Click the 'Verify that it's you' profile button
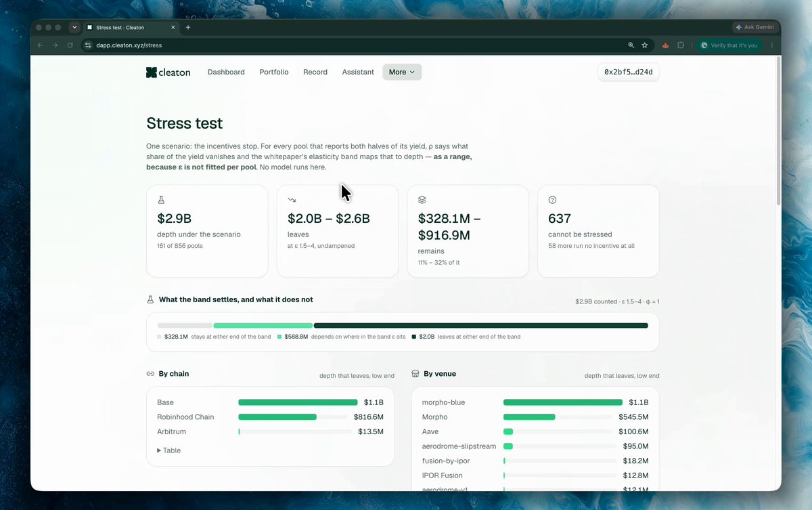This screenshot has height=510, width=812. (x=729, y=45)
